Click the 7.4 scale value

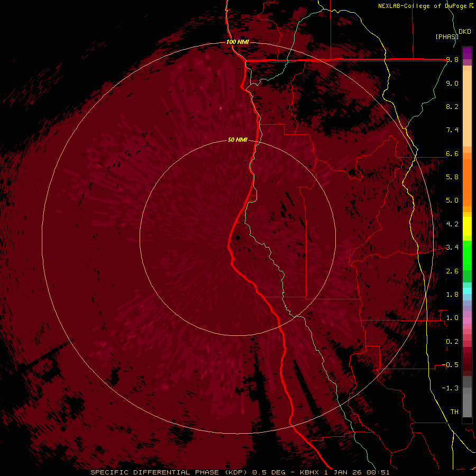(452, 130)
